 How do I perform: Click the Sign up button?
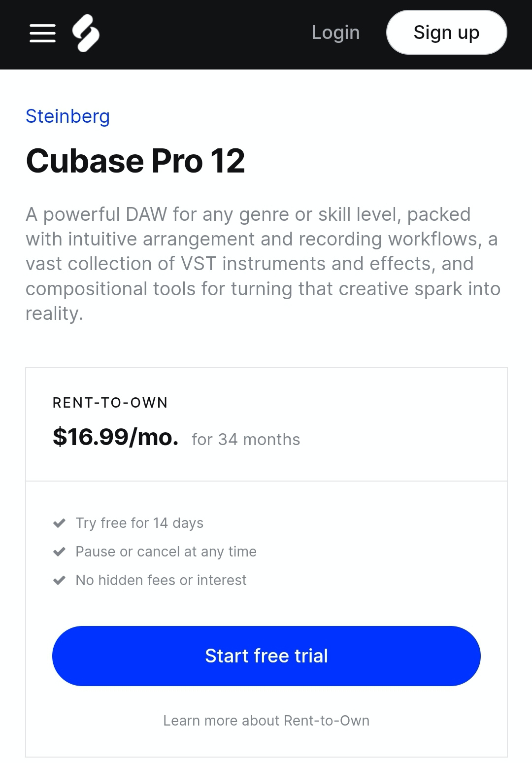click(446, 33)
